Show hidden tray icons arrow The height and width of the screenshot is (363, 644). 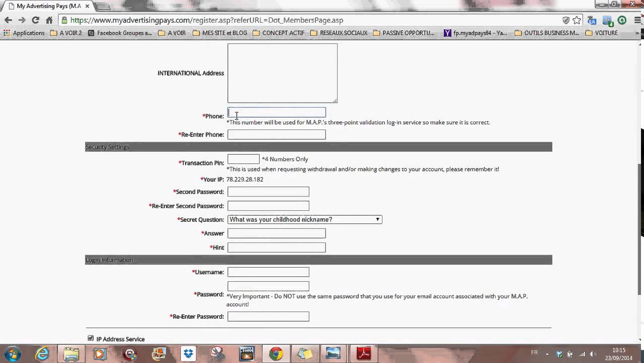(x=547, y=354)
